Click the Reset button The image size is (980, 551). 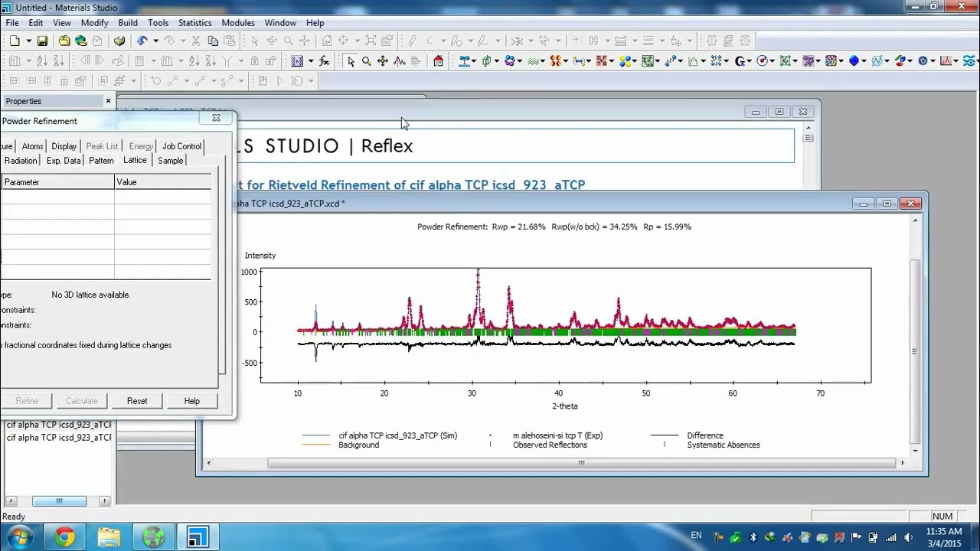pos(137,401)
